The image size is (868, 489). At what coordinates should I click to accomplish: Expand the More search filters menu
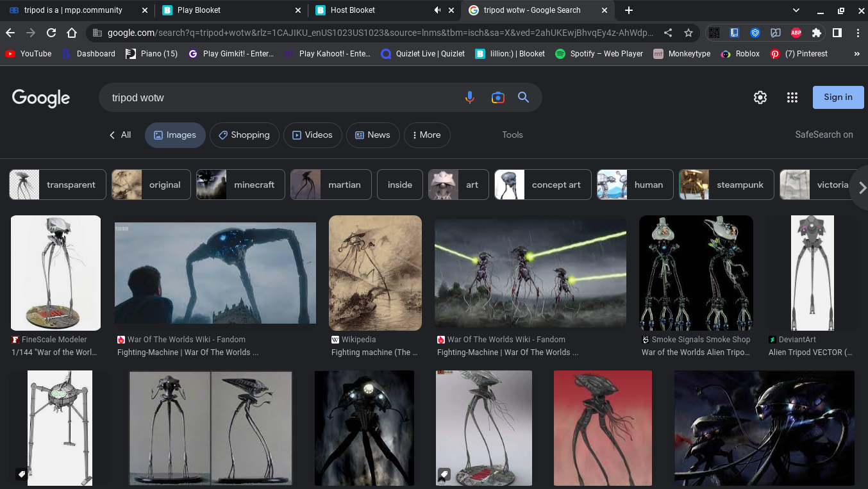(427, 135)
